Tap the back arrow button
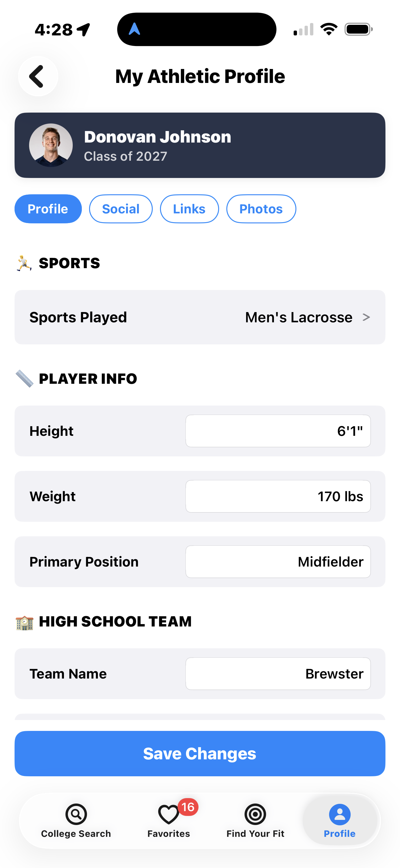The width and height of the screenshot is (400, 868). (38, 77)
